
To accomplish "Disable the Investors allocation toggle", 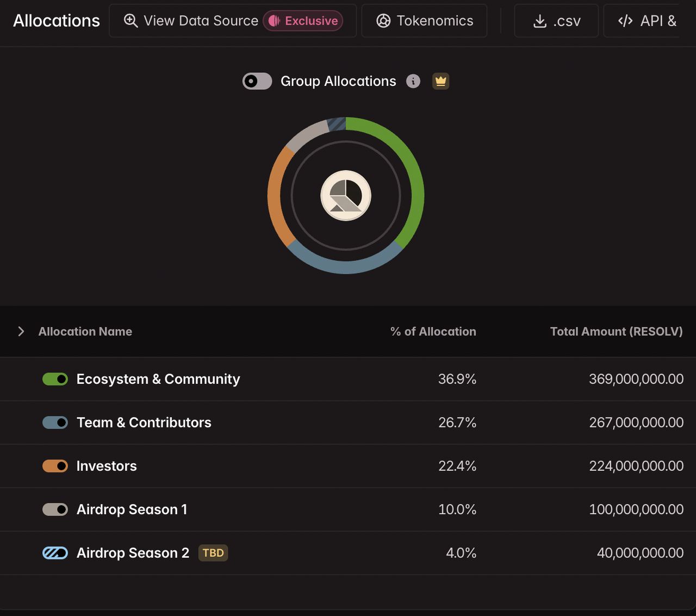I will (55, 466).
